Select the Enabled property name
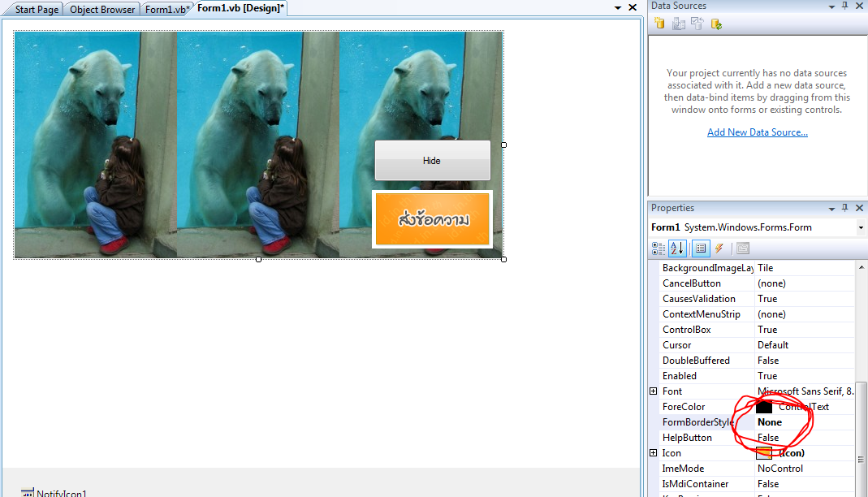This screenshot has height=497, width=868. tap(680, 376)
